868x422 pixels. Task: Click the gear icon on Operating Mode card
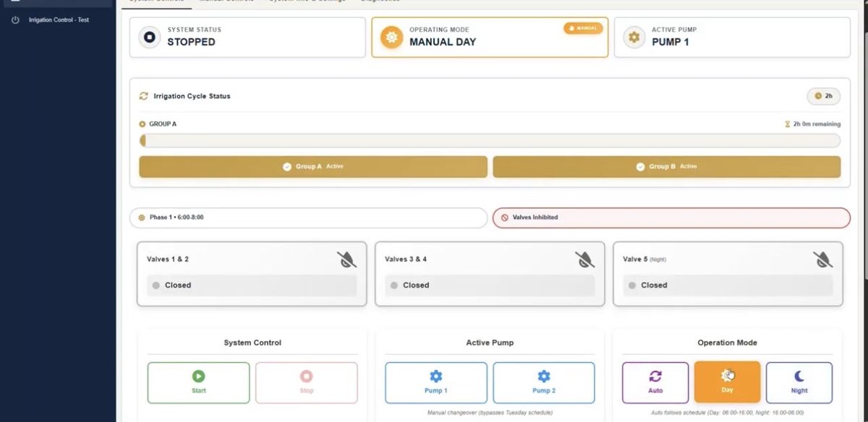pos(391,35)
